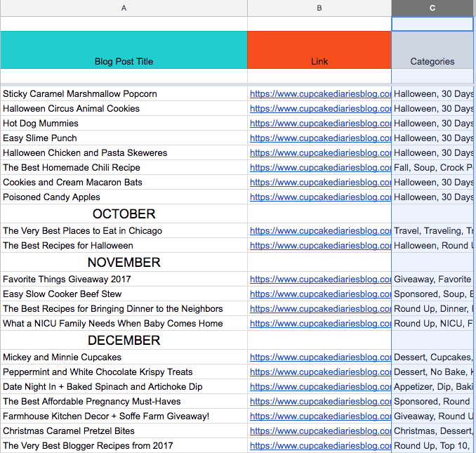Click the OCTOBER section heading cell
Screen dimensions: 476x453
pyautogui.click(x=124, y=214)
